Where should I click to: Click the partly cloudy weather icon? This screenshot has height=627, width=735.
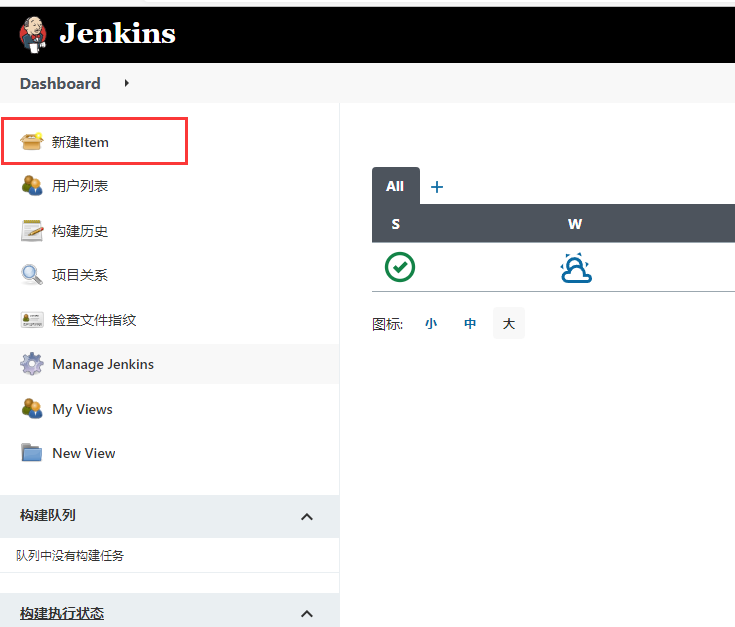[576, 268]
